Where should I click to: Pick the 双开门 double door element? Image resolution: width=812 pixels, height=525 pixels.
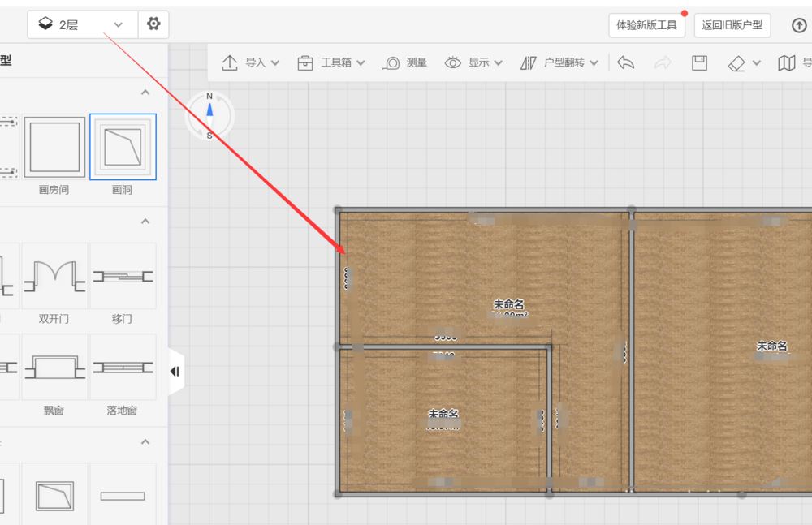tap(54, 276)
